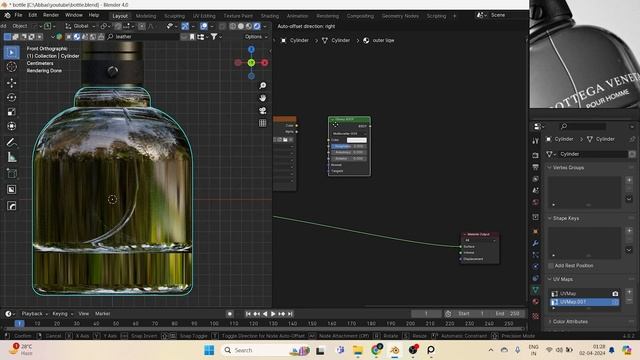This screenshot has width=640, height=360.
Task: Toggle camera view in viewport
Action: click(x=262, y=111)
